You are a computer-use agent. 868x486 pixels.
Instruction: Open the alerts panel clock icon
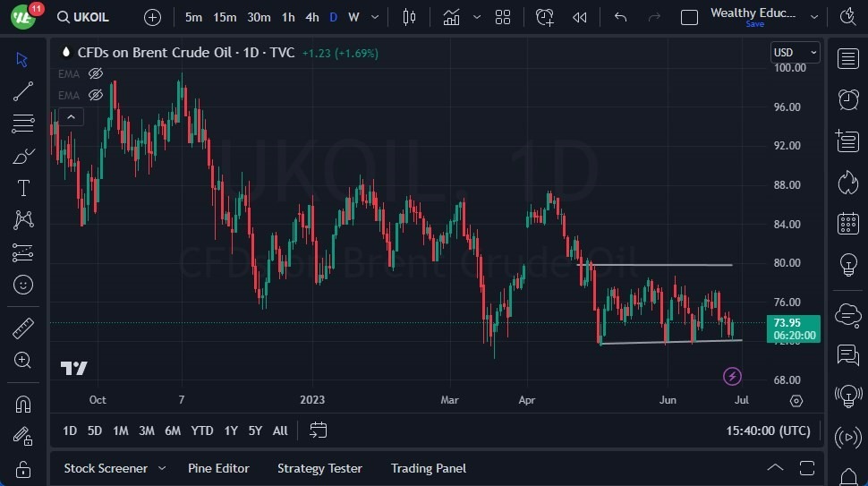coord(848,99)
